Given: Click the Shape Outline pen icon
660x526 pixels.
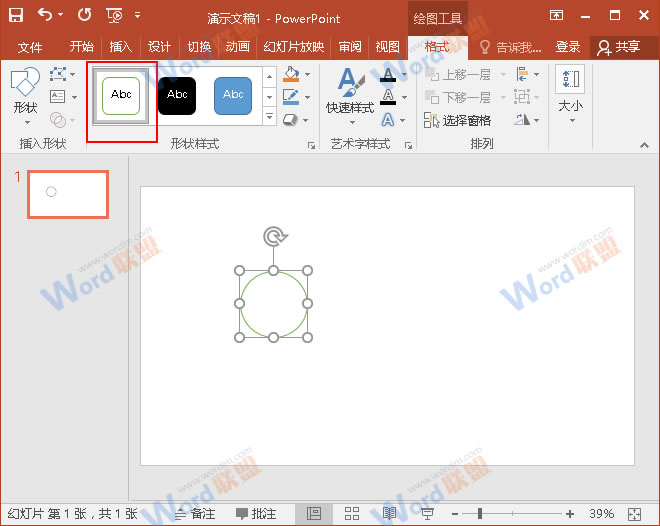Looking at the screenshot, I should 290,97.
